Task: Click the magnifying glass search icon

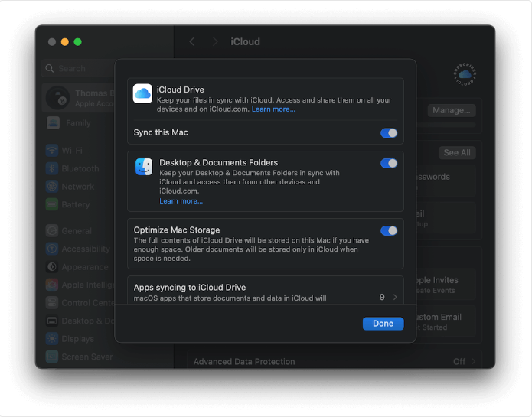Action: point(50,69)
